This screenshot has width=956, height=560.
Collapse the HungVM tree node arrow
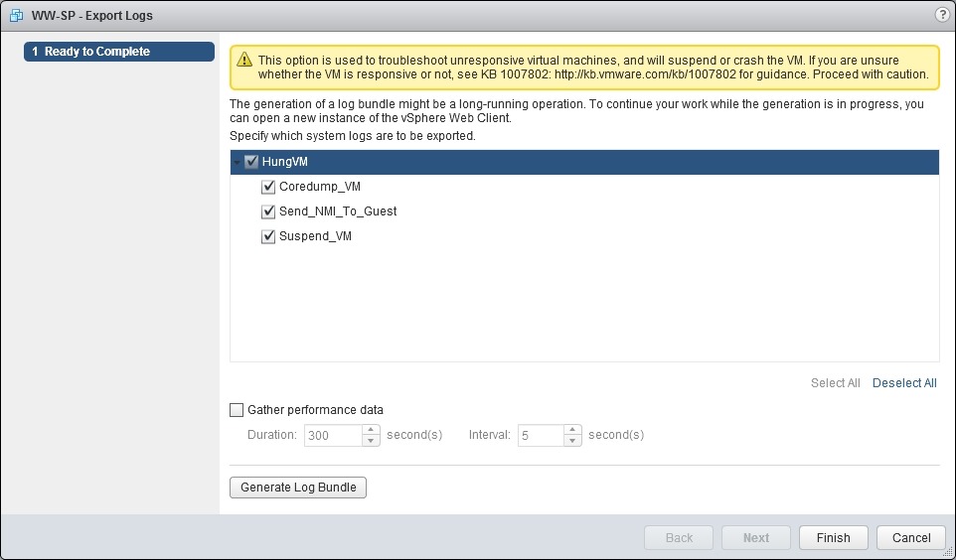[x=237, y=162]
